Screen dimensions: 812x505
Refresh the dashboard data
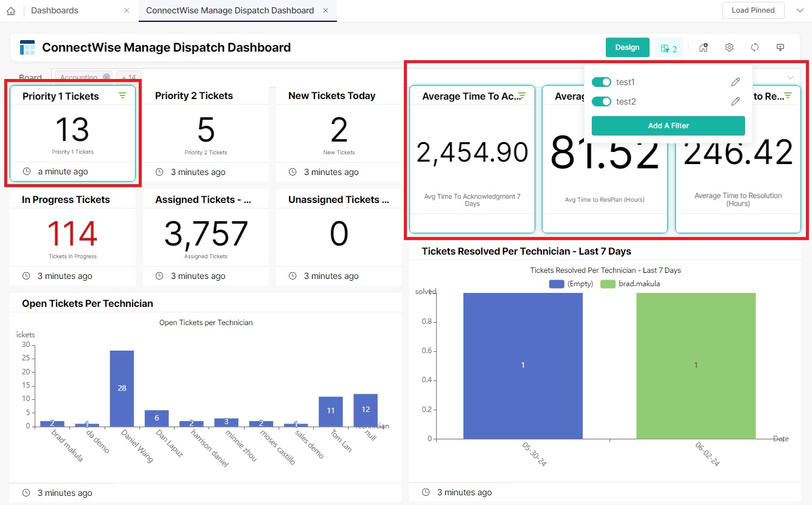tap(755, 47)
